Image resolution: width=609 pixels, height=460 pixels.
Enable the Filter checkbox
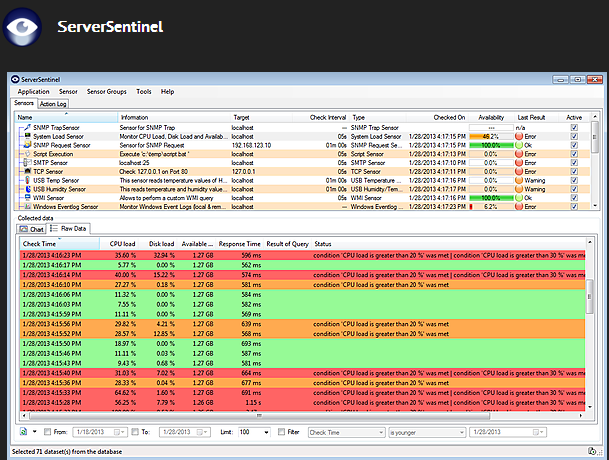[281, 432]
